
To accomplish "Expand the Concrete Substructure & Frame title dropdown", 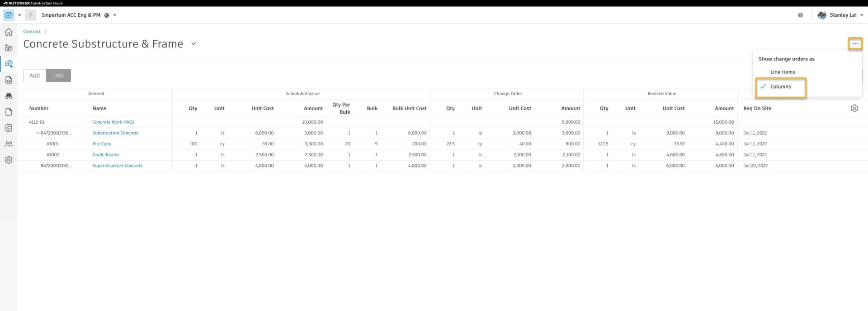I will [194, 44].
